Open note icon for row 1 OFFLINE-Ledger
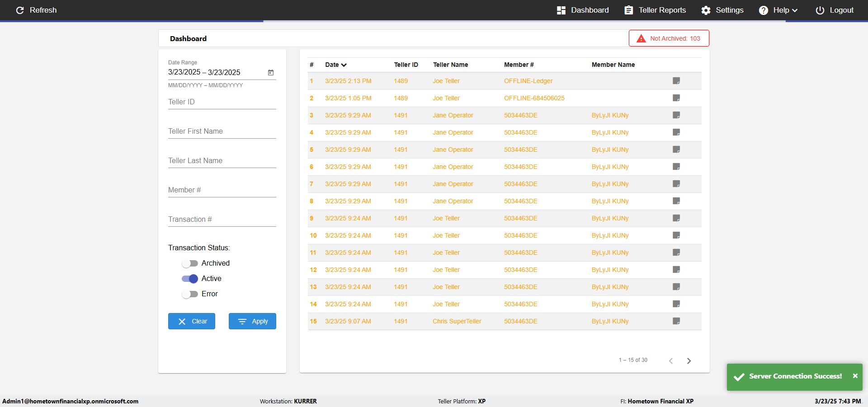The height and width of the screenshot is (407, 868). point(676,81)
